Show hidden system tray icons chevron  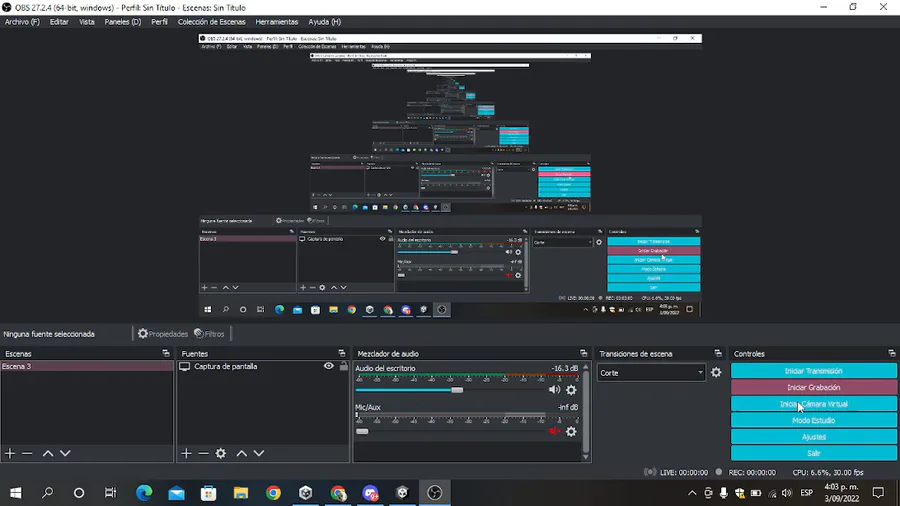pyautogui.click(x=692, y=493)
